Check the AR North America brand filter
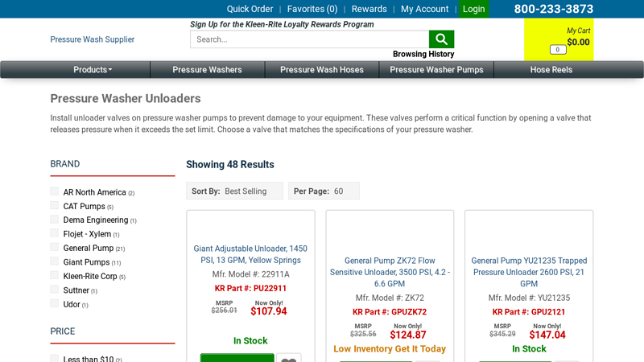Image resolution: width=644 pixels, height=362 pixels. 55,191
